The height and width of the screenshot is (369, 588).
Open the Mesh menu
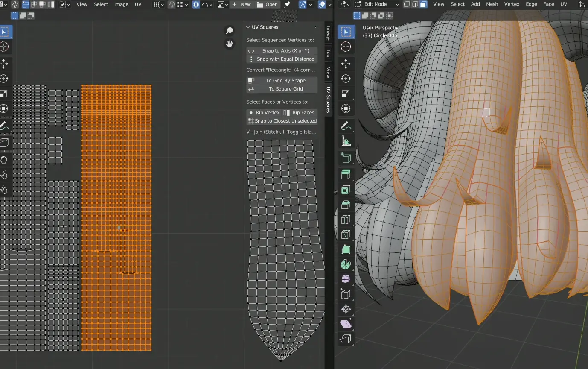coord(492,4)
